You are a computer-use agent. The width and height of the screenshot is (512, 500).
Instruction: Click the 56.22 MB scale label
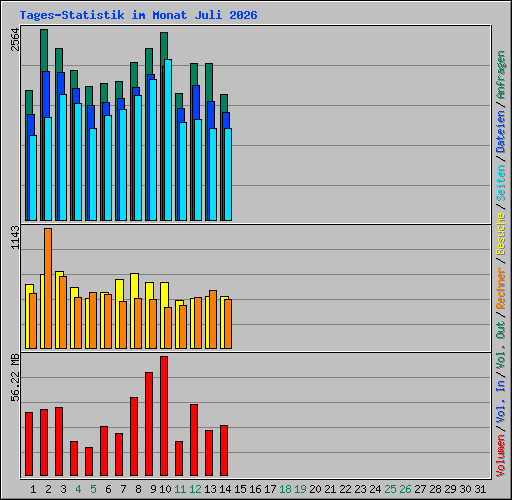(15, 378)
